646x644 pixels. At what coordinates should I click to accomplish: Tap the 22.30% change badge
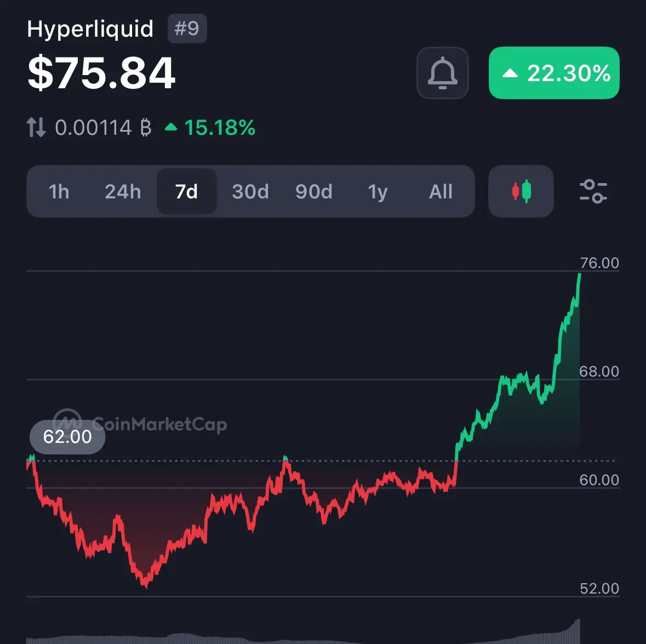pos(554,73)
